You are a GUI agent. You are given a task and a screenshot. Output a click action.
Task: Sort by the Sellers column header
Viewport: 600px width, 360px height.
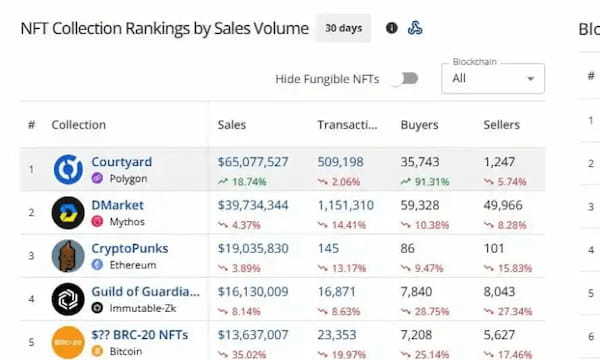[502, 125]
